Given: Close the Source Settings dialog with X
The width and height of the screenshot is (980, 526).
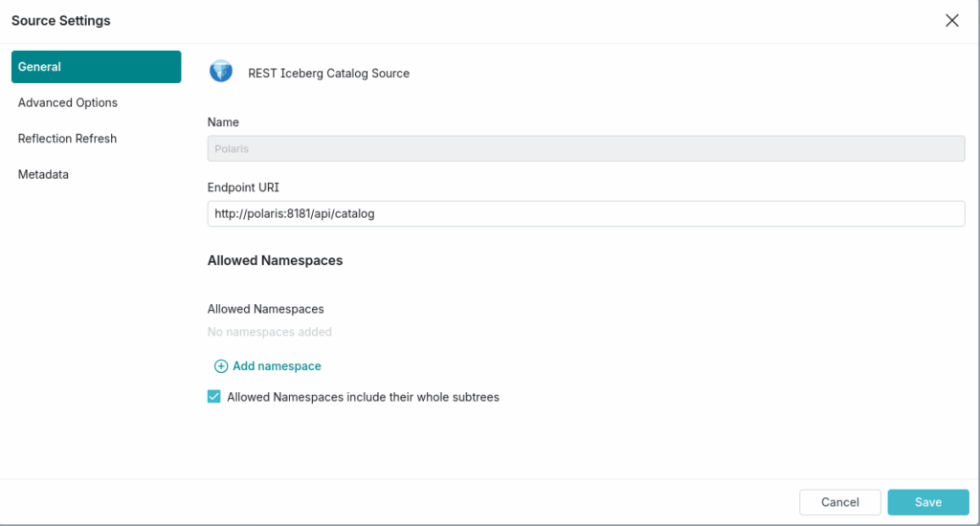Looking at the screenshot, I should tap(951, 21).
